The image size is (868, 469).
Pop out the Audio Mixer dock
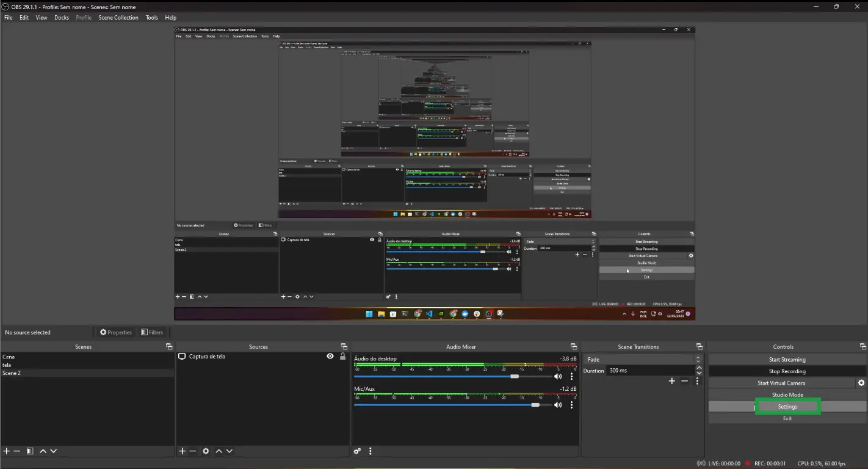click(573, 347)
